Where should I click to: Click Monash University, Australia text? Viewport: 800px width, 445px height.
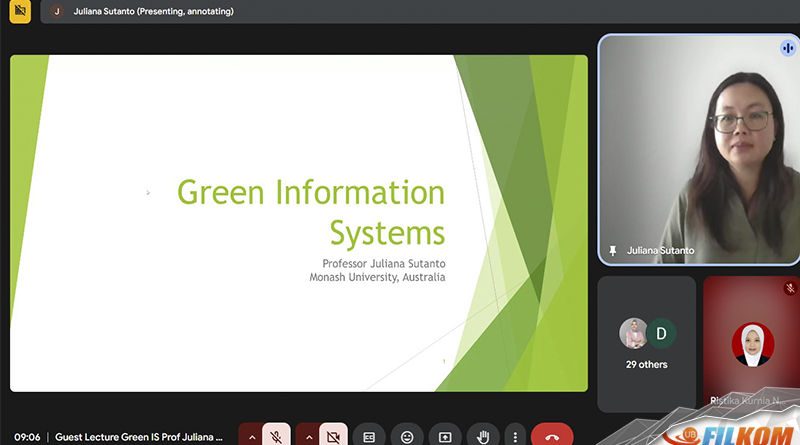tap(377, 277)
